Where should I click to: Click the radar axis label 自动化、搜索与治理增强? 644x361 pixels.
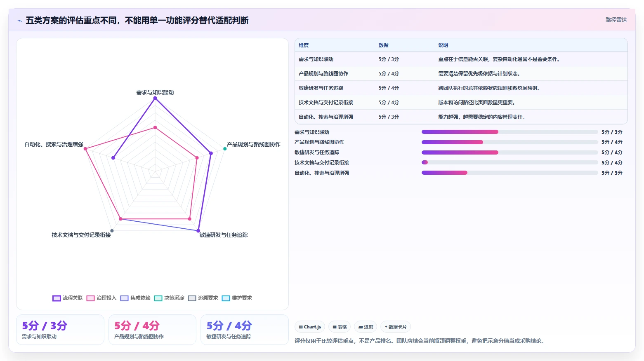point(54,144)
